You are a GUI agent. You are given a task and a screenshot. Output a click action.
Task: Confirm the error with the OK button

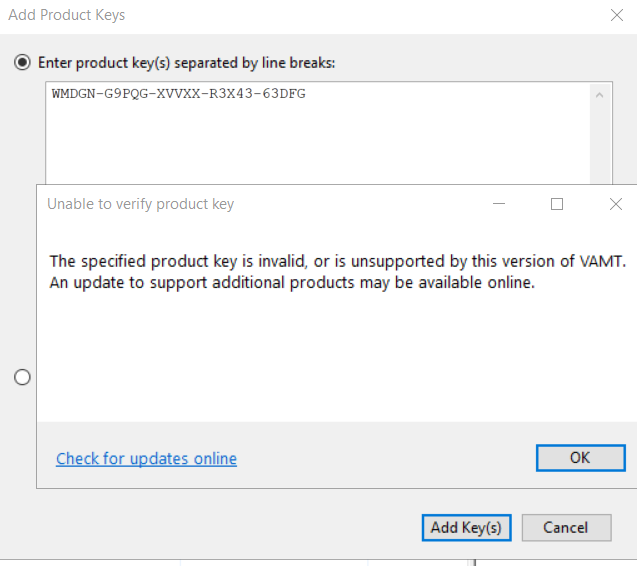click(x=581, y=458)
